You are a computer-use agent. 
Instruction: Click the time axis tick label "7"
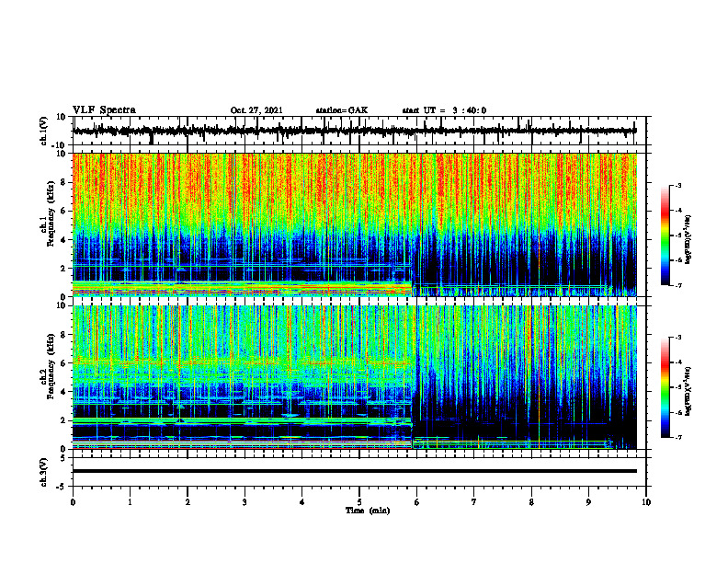coord(474,502)
